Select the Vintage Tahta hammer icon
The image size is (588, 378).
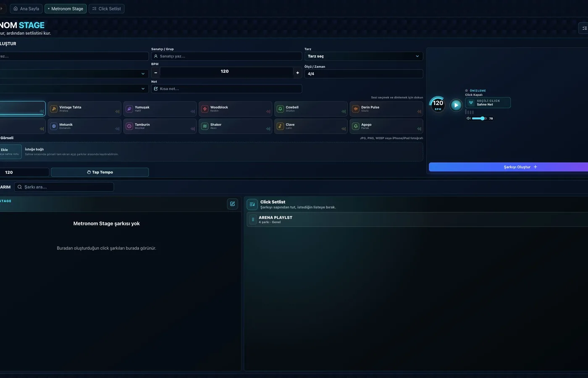point(54,109)
